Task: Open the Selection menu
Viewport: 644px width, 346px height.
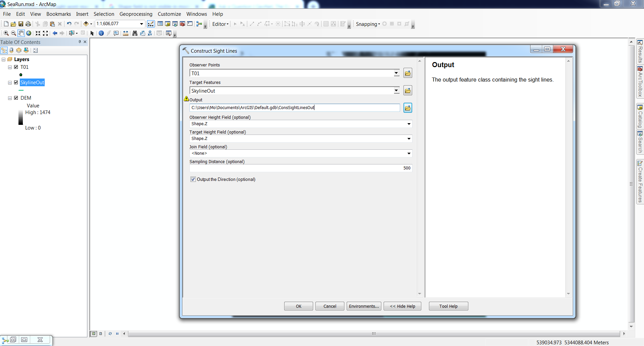Action: [x=104, y=14]
